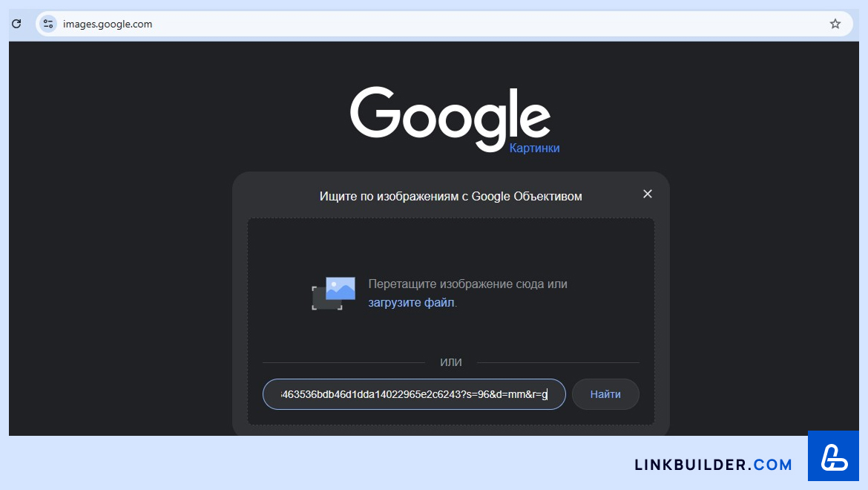Click the image drag-and-drop icon
This screenshot has width=868, height=490.
coord(333,293)
